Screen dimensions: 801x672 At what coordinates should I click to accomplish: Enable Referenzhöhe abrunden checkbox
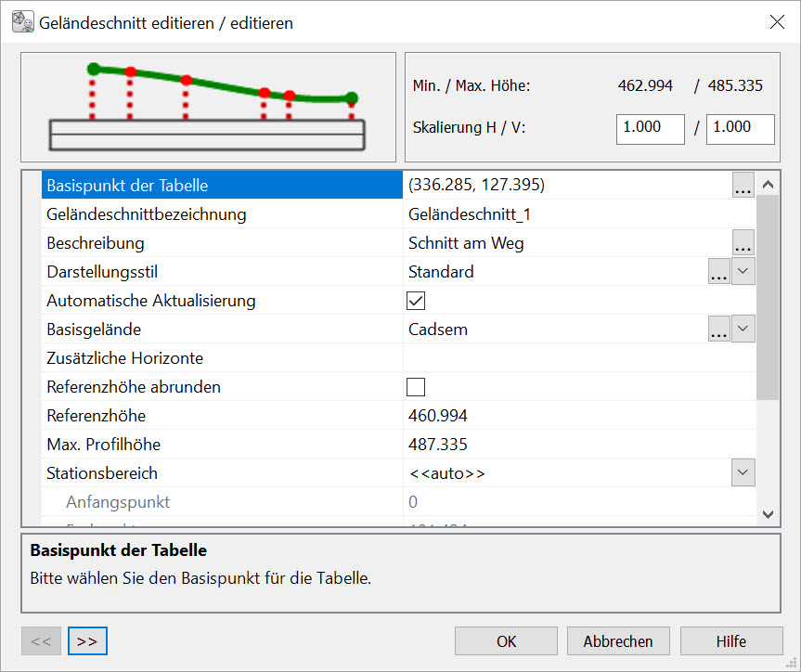coord(416,387)
